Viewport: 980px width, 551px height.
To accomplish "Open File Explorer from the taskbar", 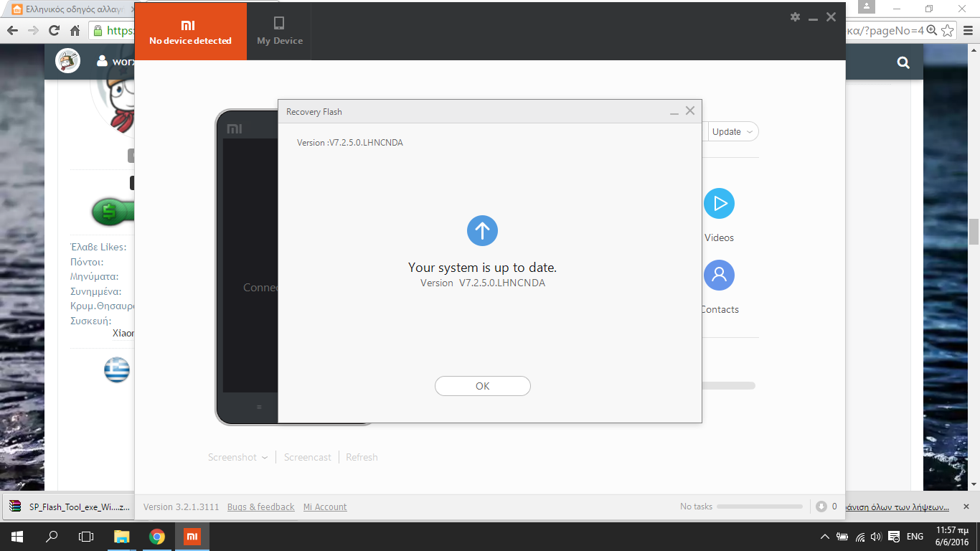I will pyautogui.click(x=122, y=537).
